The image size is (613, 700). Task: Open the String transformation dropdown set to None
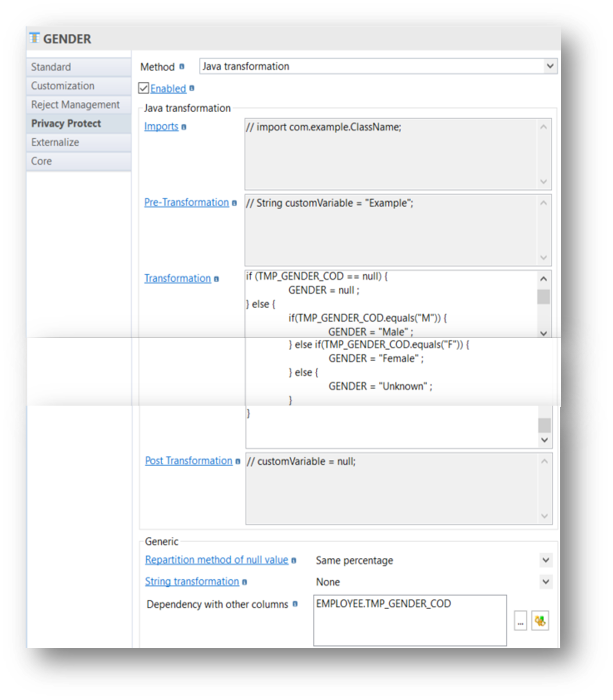pyautogui.click(x=545, y=582)
